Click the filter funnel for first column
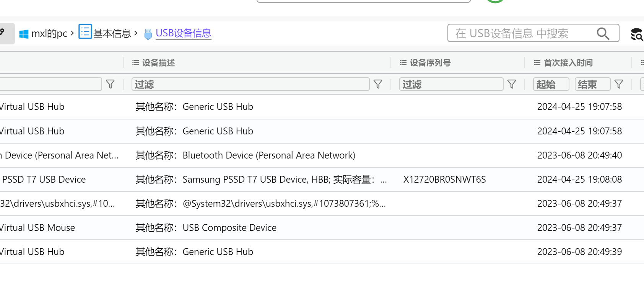Viewport: 644px width, 296px height. [110, 84]
